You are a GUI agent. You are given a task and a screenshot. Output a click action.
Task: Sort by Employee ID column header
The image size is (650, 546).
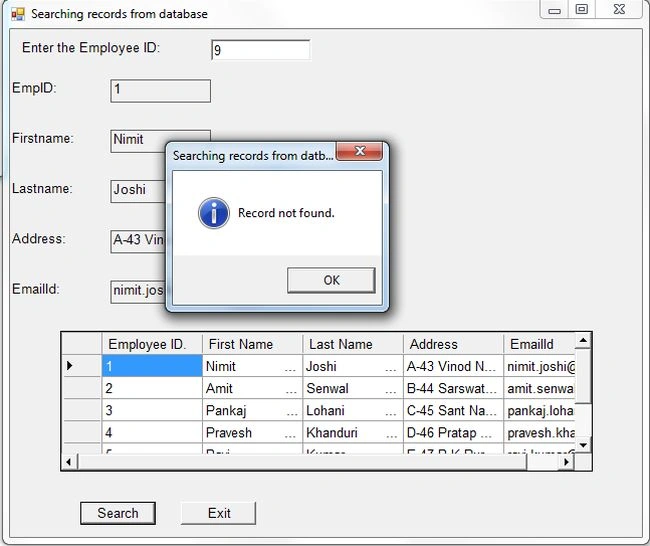pos(152,344)
